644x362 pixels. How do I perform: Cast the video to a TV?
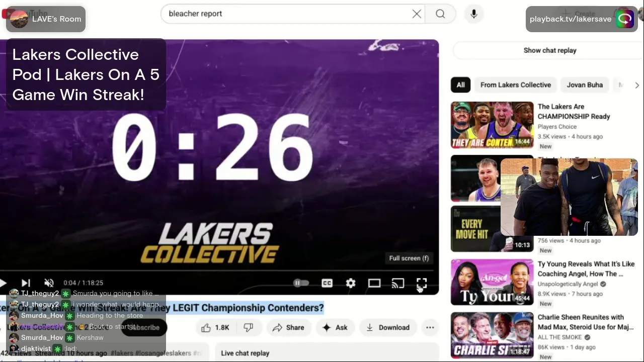398,283
